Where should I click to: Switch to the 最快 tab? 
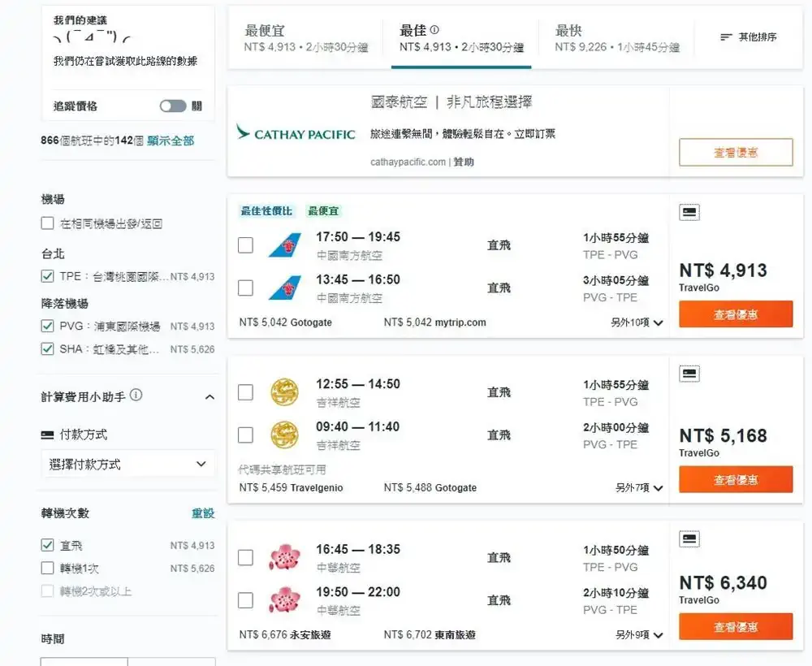coord(617,38)
